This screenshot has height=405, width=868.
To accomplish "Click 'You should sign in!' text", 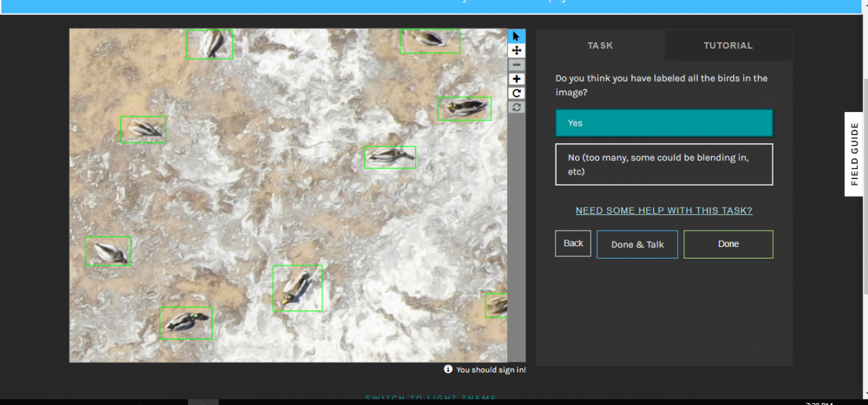I will 491,370.
